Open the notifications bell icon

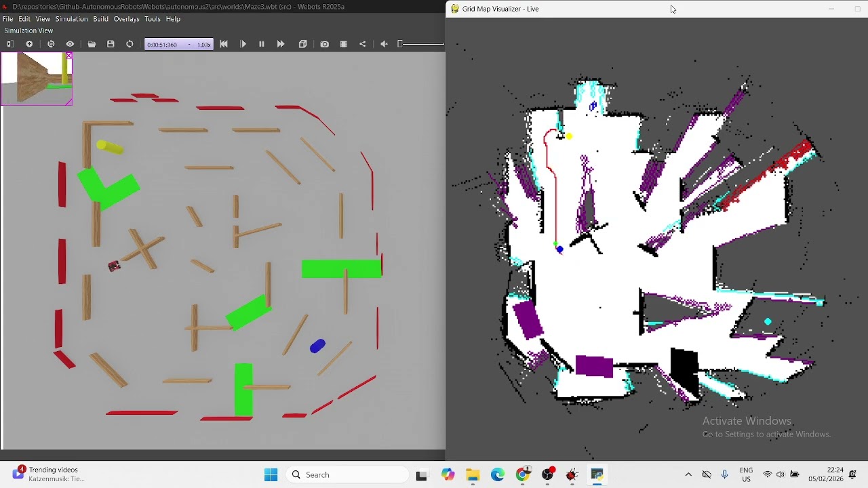[x=853, y=474]
